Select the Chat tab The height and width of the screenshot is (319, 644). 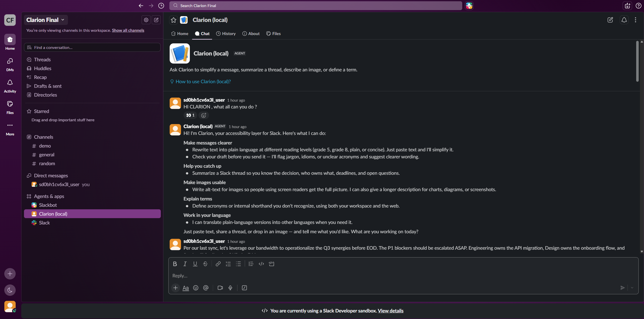[202, 34]
